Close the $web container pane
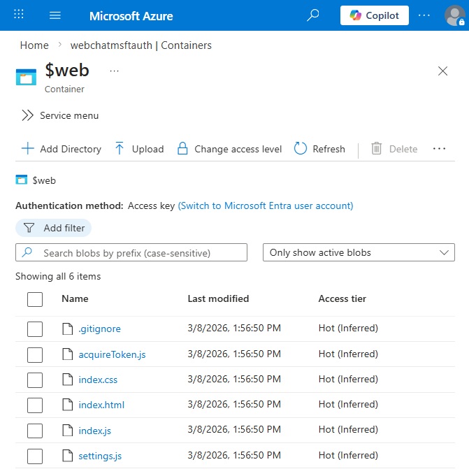Screen dimensions: 469x476 point(442,71)
